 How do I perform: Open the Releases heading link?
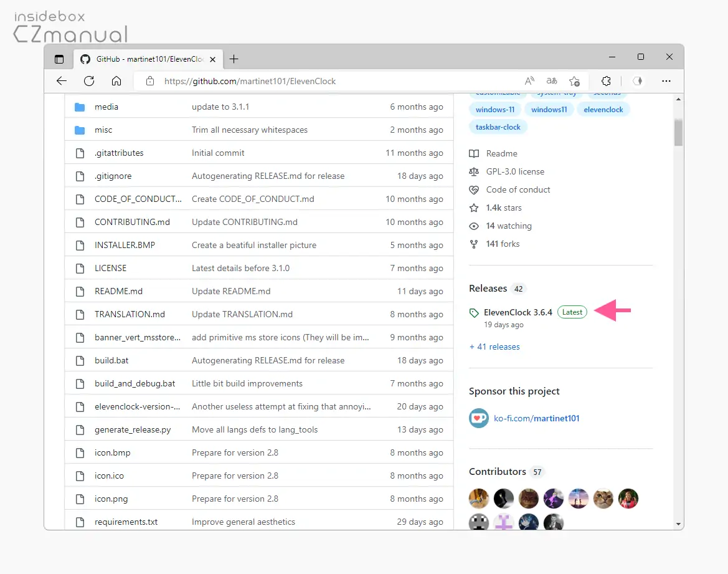(x=488, y=289)
